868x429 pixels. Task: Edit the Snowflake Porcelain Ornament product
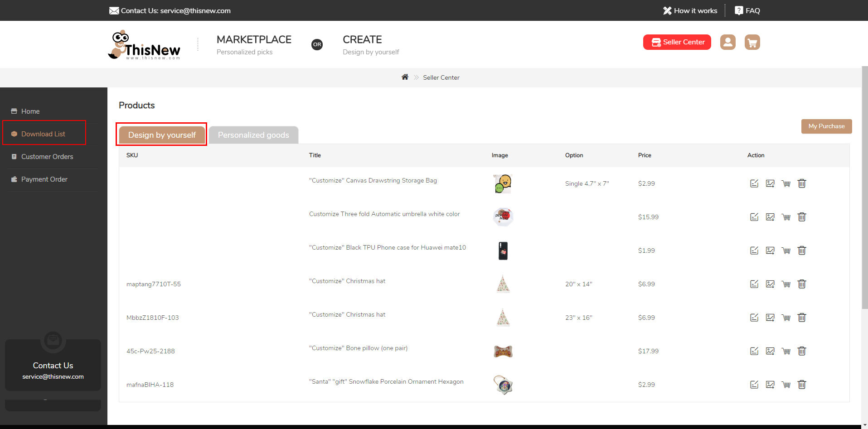coord(754,385)
